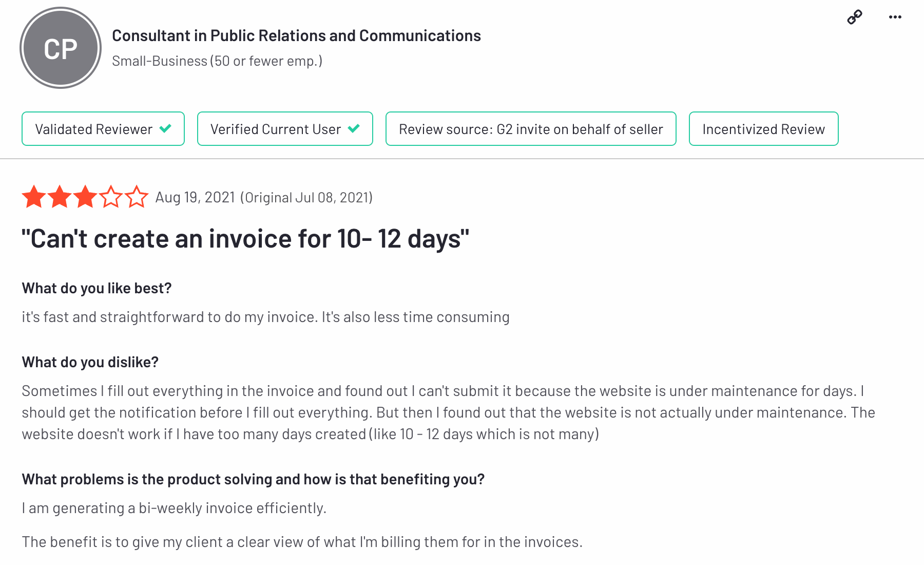Select the first filled rating star
This screenshot has height=565, width=924.
coord(34,197)
